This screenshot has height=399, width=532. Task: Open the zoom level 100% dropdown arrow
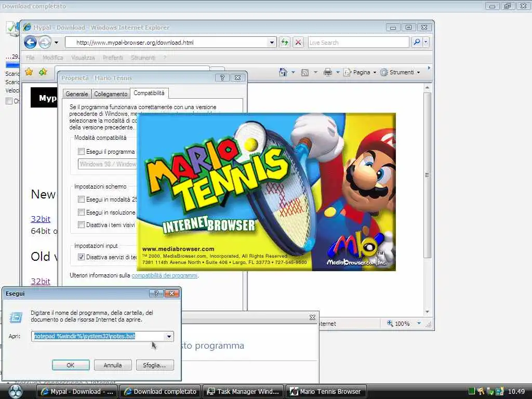(x=419, y=323)
